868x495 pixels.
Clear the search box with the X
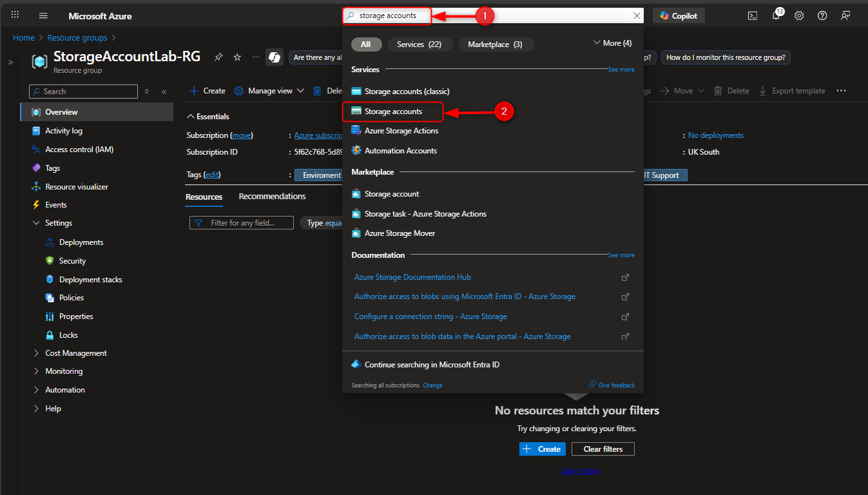click(x=637, y=15)
